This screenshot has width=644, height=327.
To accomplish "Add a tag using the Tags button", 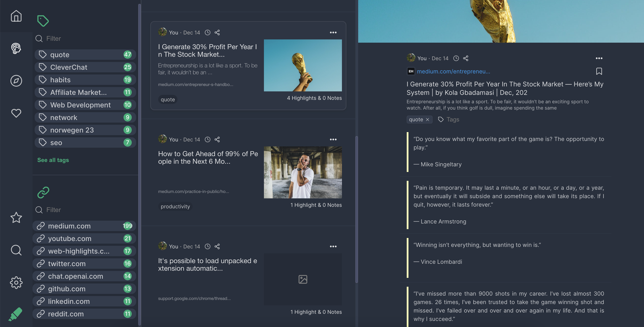I will pos(448,119).
